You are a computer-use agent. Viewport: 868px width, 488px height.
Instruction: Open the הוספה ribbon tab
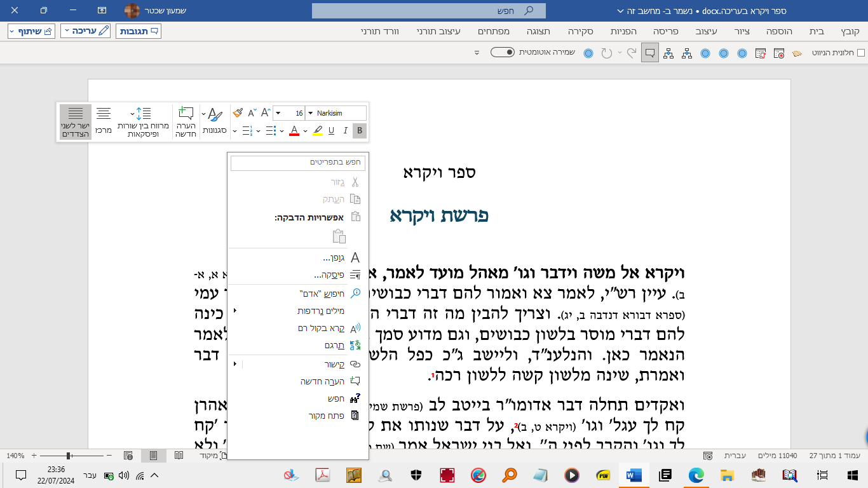tap(778, 30)
